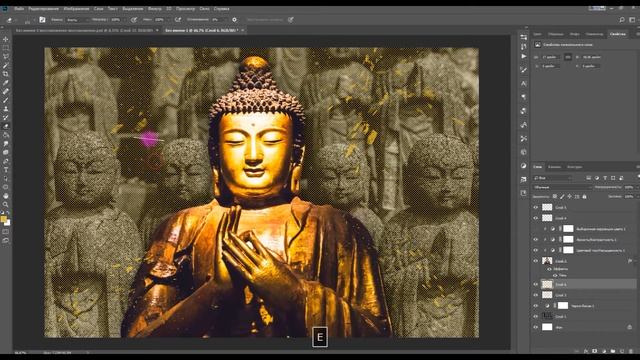The height and width of the screenshot is (360, 640).
Task: Toggle lock position icon
Action: pyautogui.click(x=569, y=197)
